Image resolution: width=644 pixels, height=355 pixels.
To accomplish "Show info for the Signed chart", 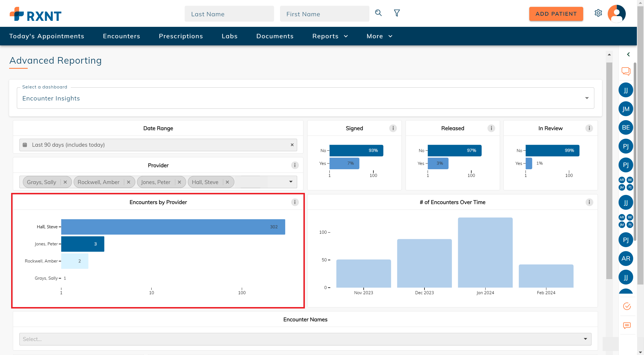I will [x=393, y=128].
